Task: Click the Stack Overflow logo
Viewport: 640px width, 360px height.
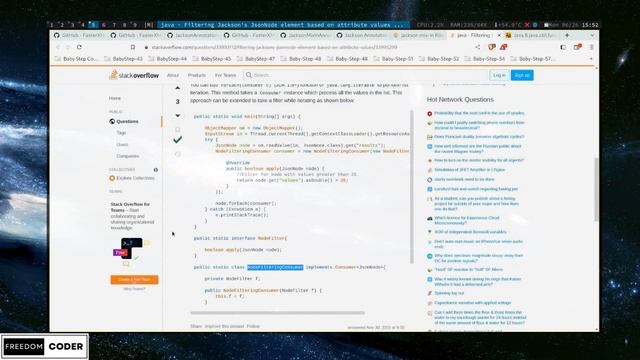Action: tap(134, 75)
